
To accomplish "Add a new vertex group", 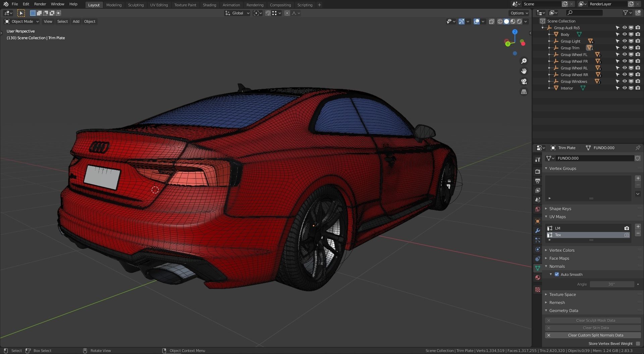I will 638,178.
